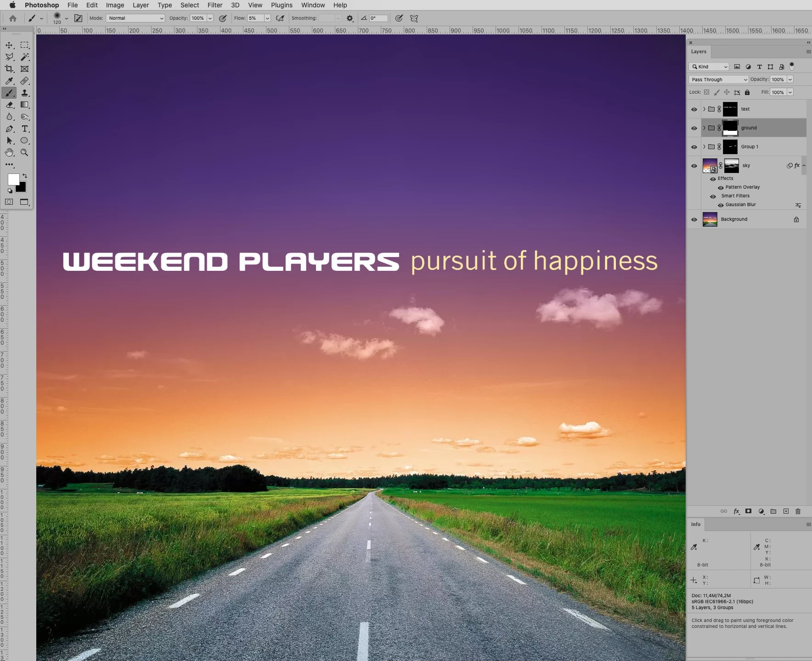The height and width of the screenshot is (661, 812).
Task: Open Flow value dropdown arrow
Action: click(267, 18)
